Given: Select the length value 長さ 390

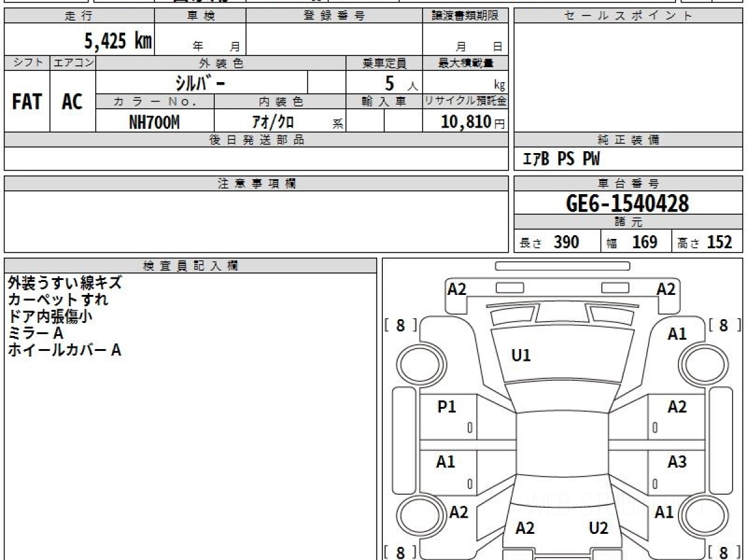Looking at the screenshot, I should tap(550, 242).
